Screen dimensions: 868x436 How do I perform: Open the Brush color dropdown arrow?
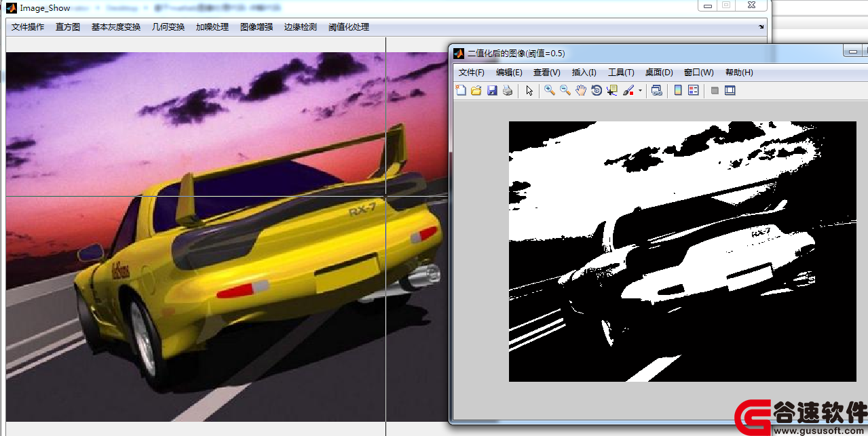click(640, 90)
